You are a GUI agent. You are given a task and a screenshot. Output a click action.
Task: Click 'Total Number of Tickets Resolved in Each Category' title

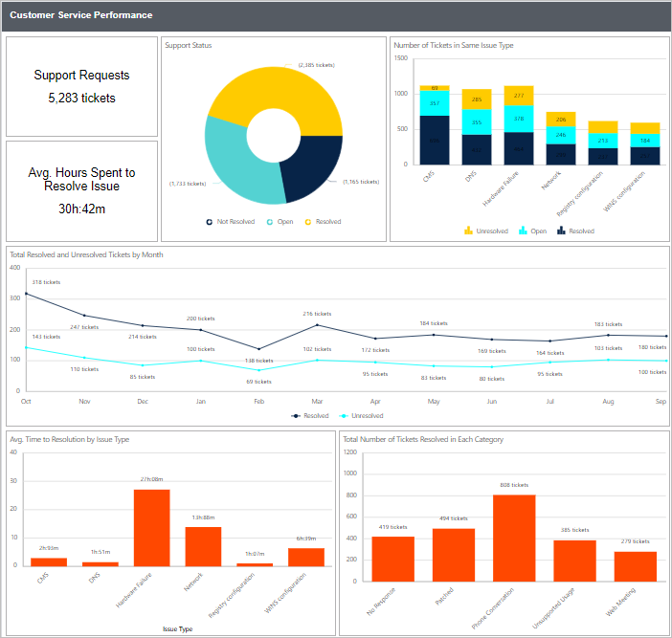(423, 439)
